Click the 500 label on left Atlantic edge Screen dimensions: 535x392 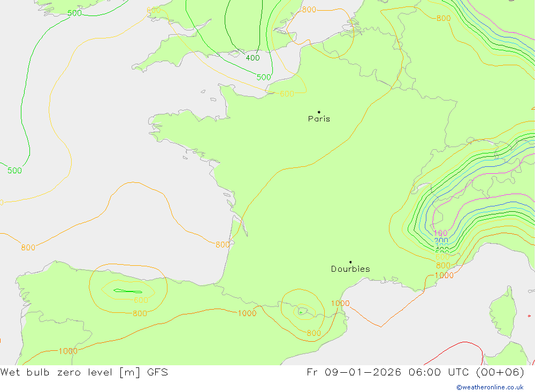pos(14,170)
